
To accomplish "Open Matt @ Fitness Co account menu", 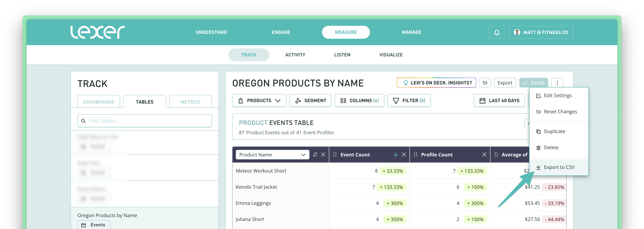I will coord(541,32).
